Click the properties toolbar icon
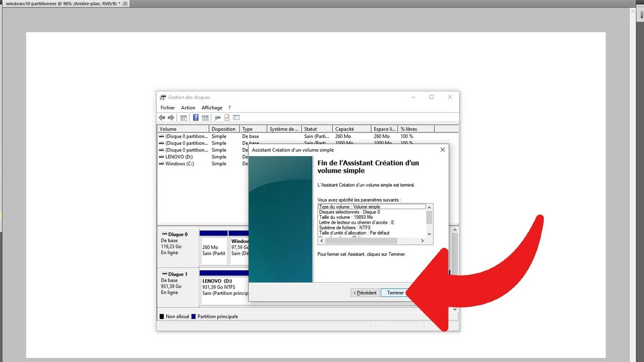The height and width of the screenshot is (362, 644). pos(226,117)
